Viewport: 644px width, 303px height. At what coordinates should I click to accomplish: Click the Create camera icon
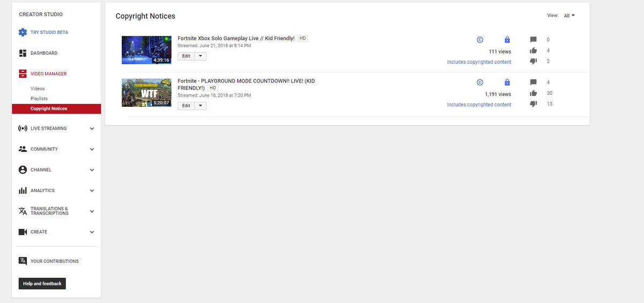tap(23, 232)
